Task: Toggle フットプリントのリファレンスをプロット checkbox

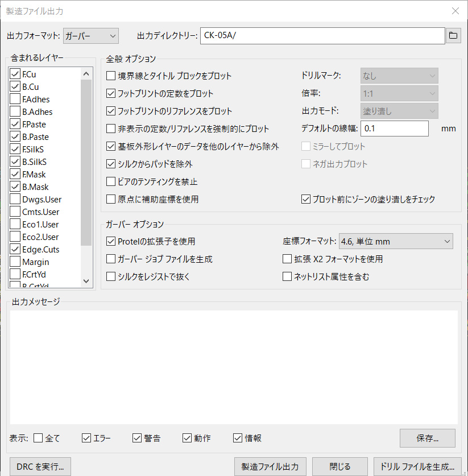Action: 111,111
